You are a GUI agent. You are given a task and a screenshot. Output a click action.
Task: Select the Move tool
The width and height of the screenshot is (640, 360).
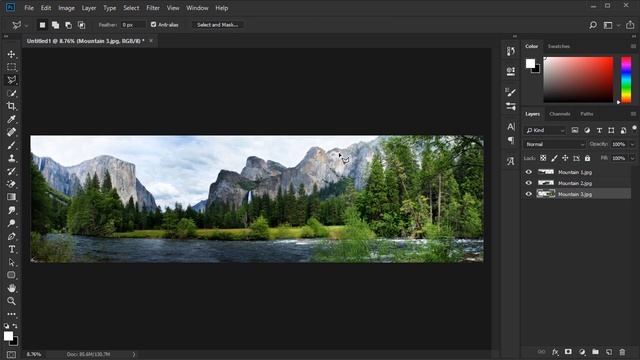tap(11, 54)
